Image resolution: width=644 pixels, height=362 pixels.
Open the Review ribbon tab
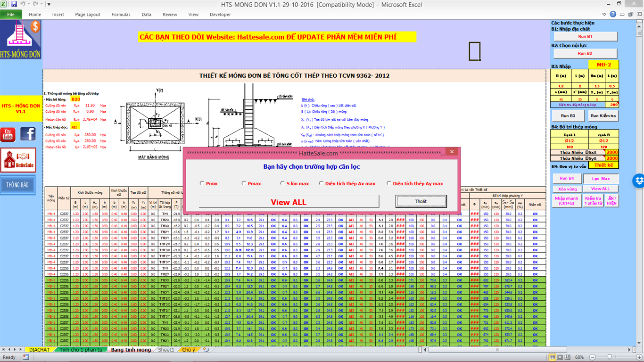(170, 15)
